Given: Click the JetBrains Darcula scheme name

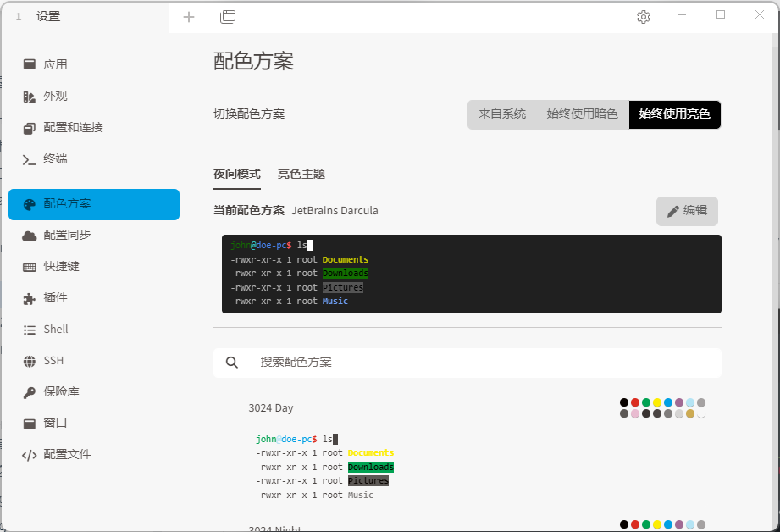Looking at the screenshot, I should pyautogui.click(x=335, y=210).
